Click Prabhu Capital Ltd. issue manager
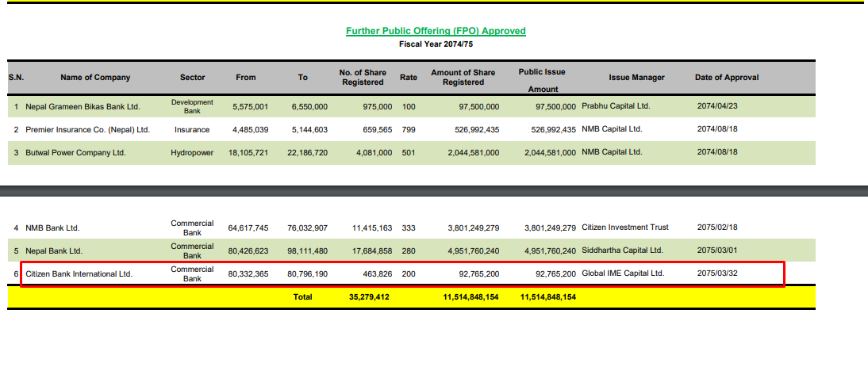The width and height of the screenshot is (868, 390). tap(616, 106)
